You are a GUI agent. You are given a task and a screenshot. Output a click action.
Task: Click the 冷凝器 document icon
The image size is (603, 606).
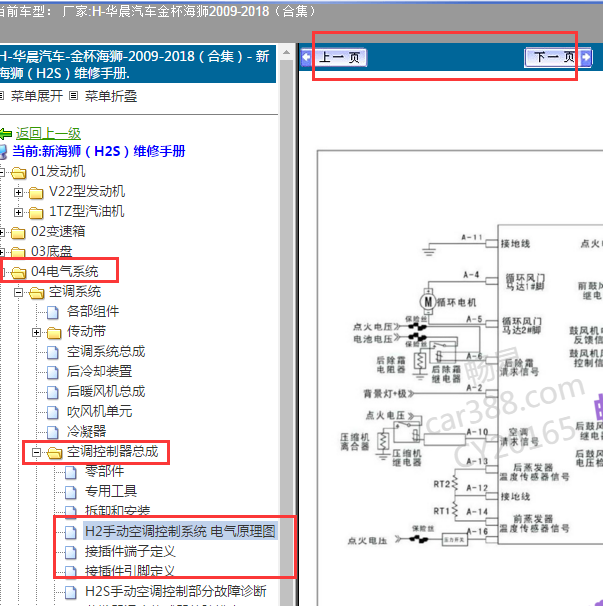coord(53,433)
